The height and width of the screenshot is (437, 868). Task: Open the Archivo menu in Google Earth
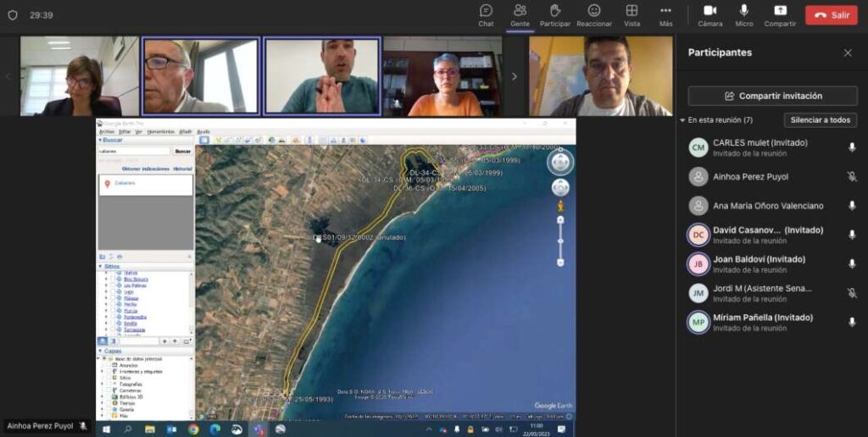click(107, 131)
